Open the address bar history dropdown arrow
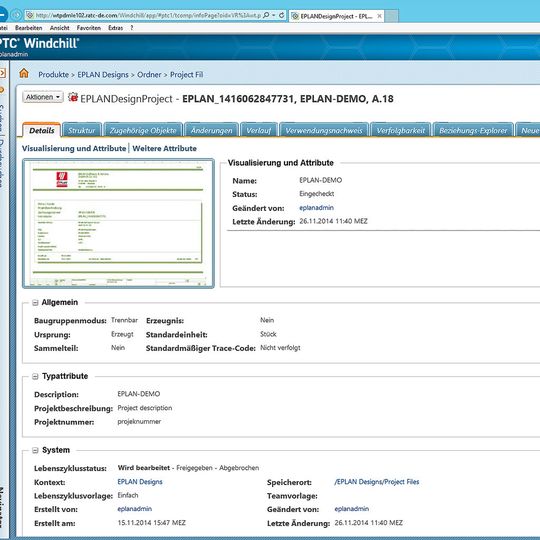The image size is (540, 540). tap(274, 15)
